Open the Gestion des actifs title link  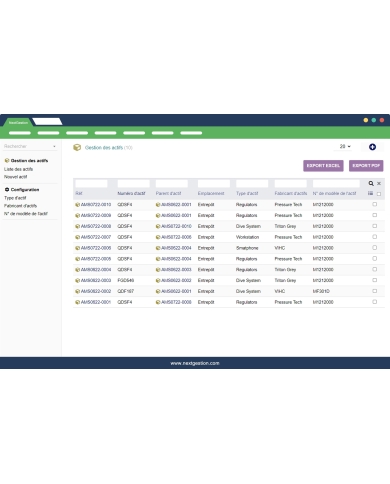tap(104, 148)
